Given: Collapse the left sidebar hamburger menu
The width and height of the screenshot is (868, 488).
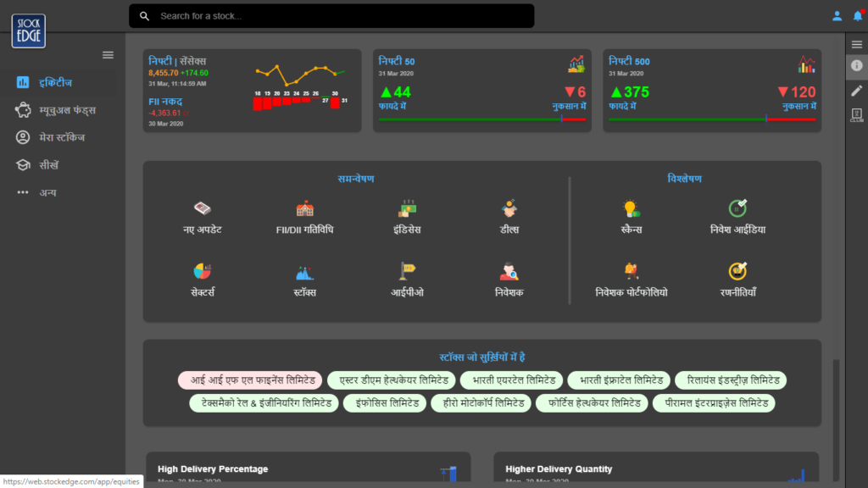Looking at the screenshot, I should click(108, 55).
